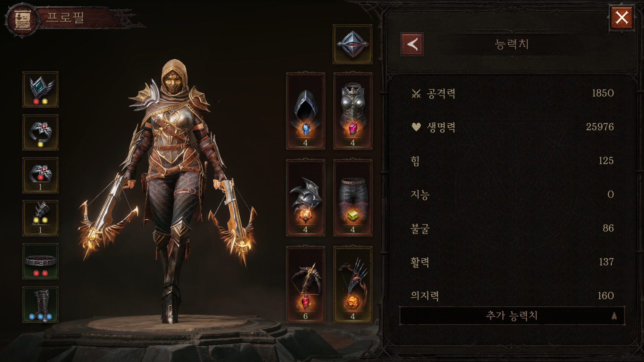The image size is (644, 362).
Task: Open the paragon emblem above equipment
Action: (353, 44)
